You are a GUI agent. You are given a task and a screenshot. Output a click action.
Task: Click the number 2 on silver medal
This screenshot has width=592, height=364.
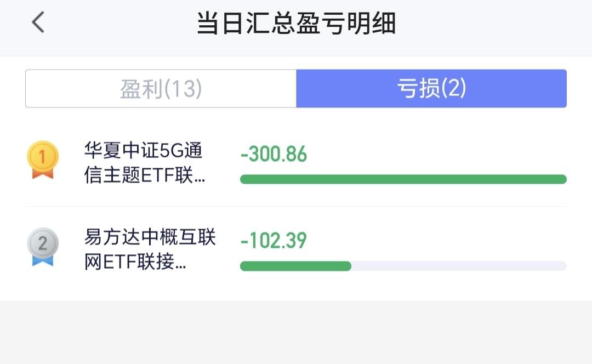coord(43,243)
